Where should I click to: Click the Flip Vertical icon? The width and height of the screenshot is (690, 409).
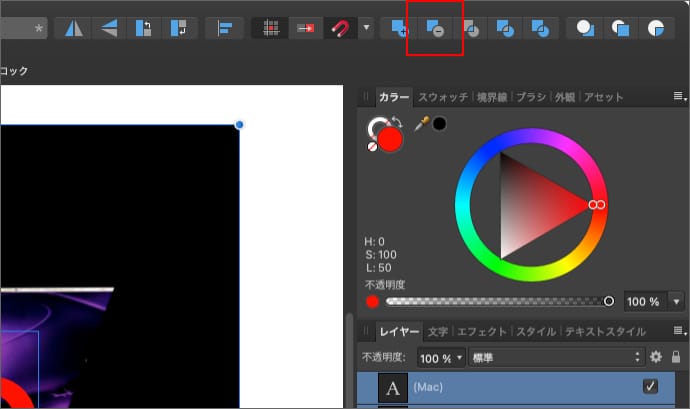click(105, 28)
